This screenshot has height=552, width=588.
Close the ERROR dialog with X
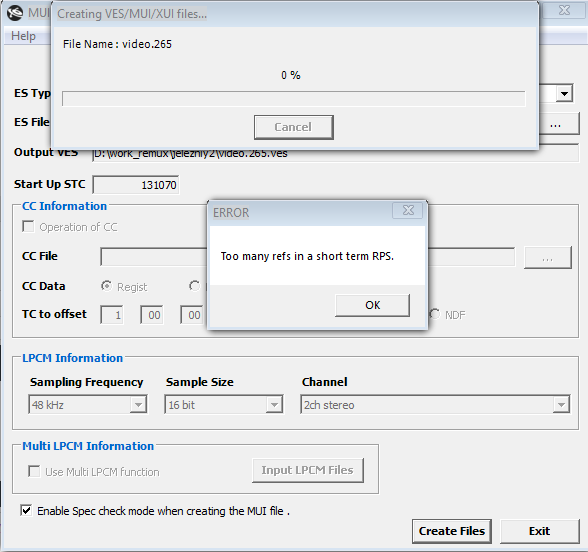[408, 210]
